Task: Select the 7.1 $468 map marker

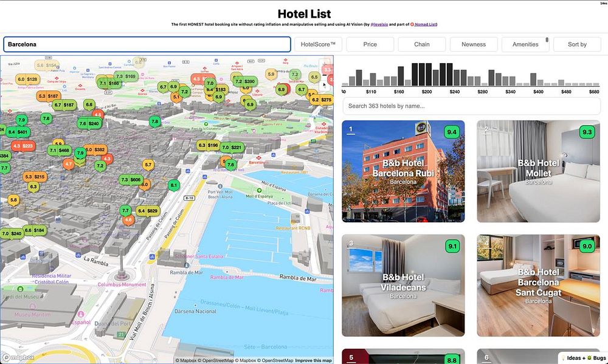Action: tap(60, 150)
